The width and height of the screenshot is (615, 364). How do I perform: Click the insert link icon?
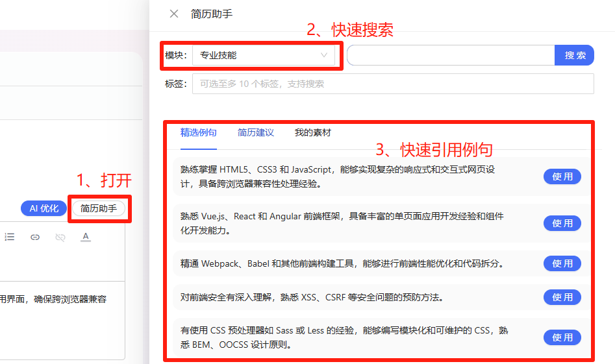35,237
